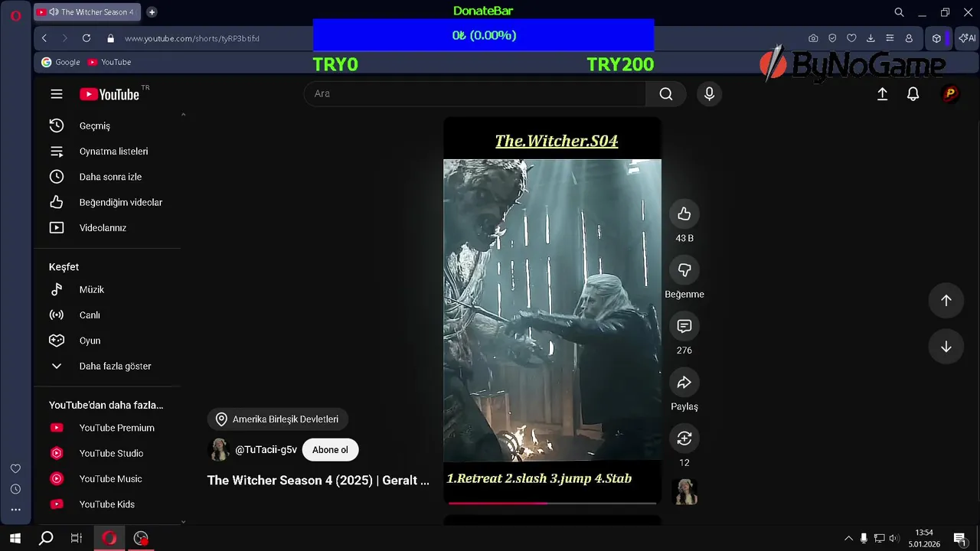Go to next Short down arrow
Screen dimensions: 980x551
coord(946,347)
